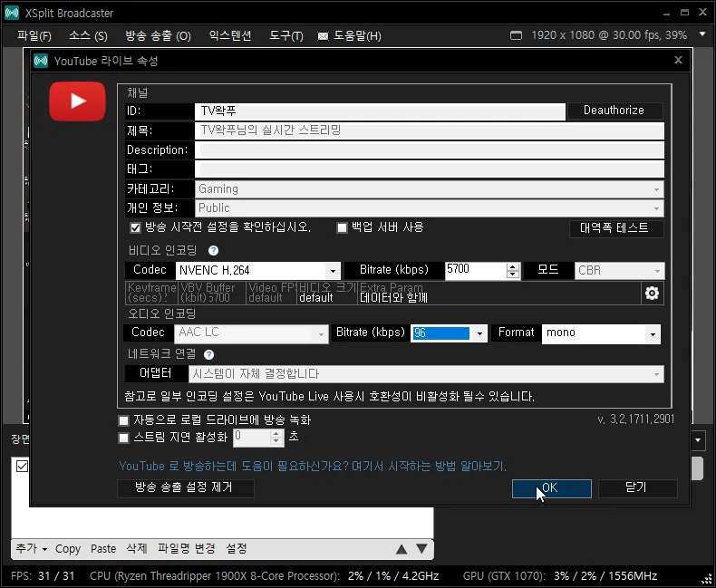Open the 도구(T) menu
Viewport: 716px width, 588px height.
pyautogui.click(x=286, y=35)
